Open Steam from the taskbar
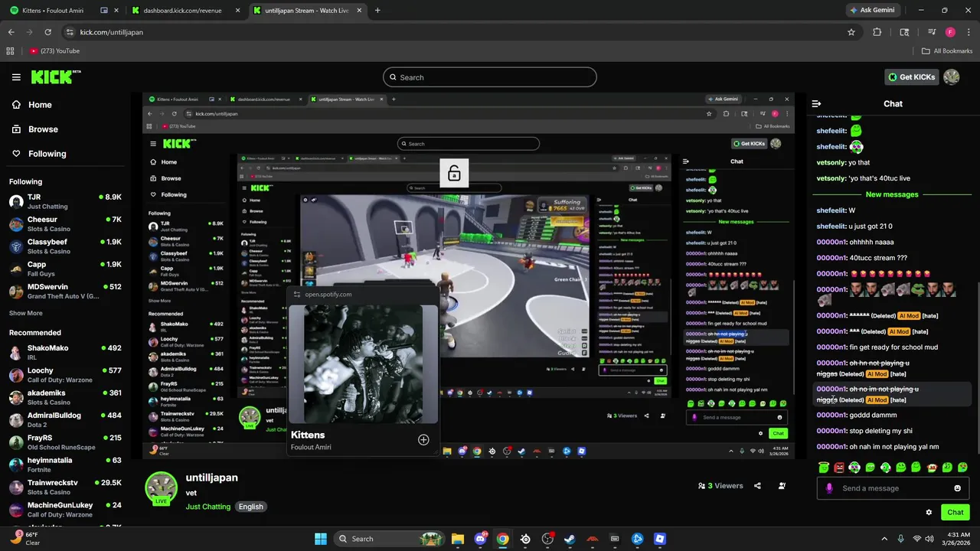Viewport: 980px width, 551px height. click(570, 539)
